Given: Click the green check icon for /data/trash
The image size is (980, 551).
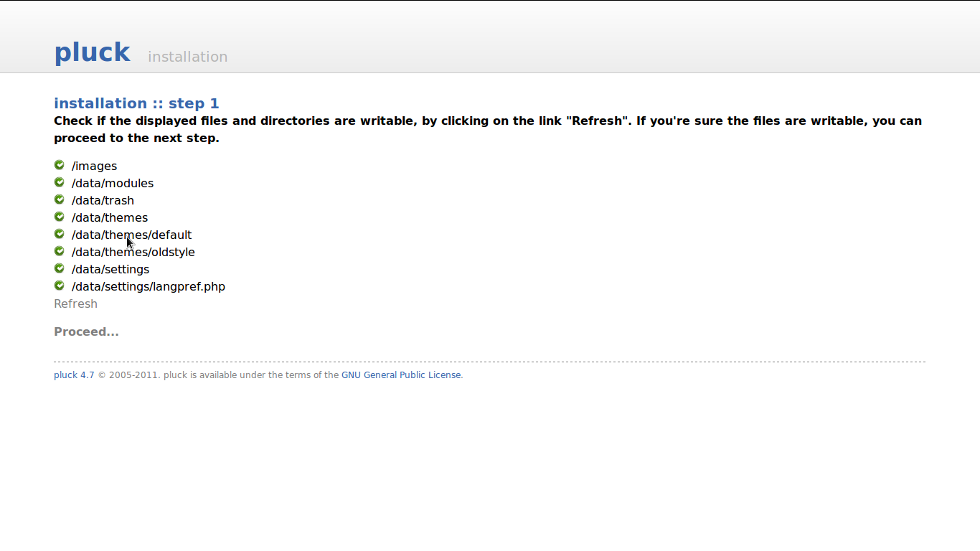Looking at the screenshot, I should point(60,199).
